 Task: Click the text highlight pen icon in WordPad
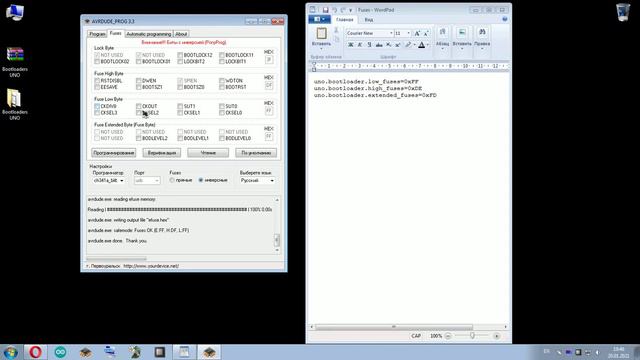407,45
